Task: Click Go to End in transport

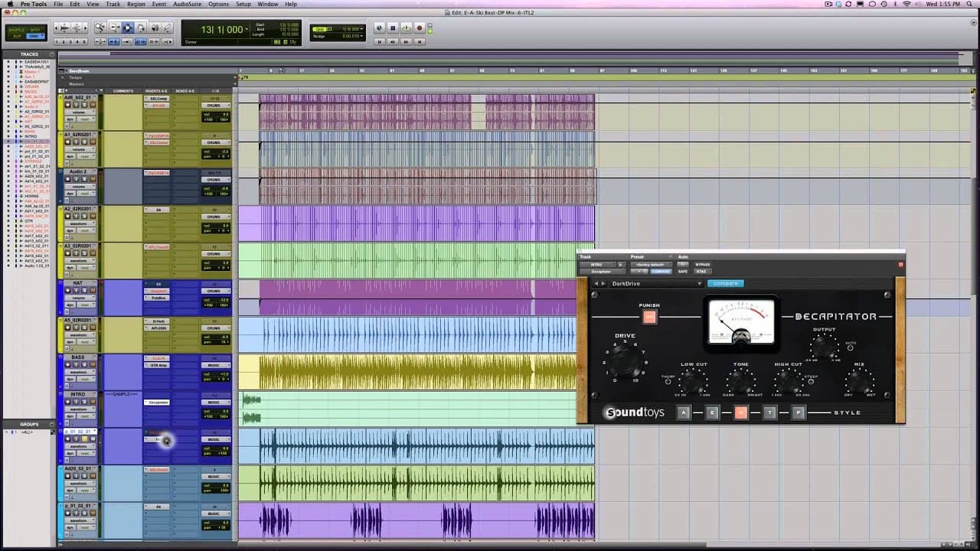Action: 419,41
